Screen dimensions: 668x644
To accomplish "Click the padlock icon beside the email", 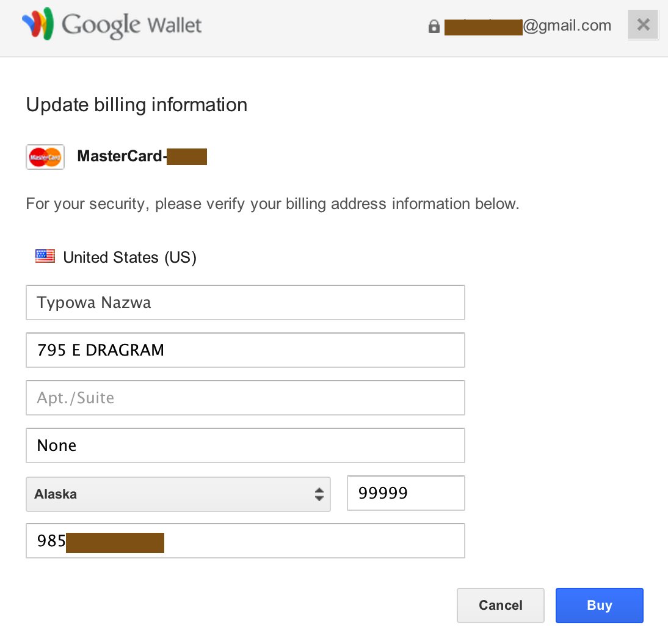I will [x=434, y=26].
